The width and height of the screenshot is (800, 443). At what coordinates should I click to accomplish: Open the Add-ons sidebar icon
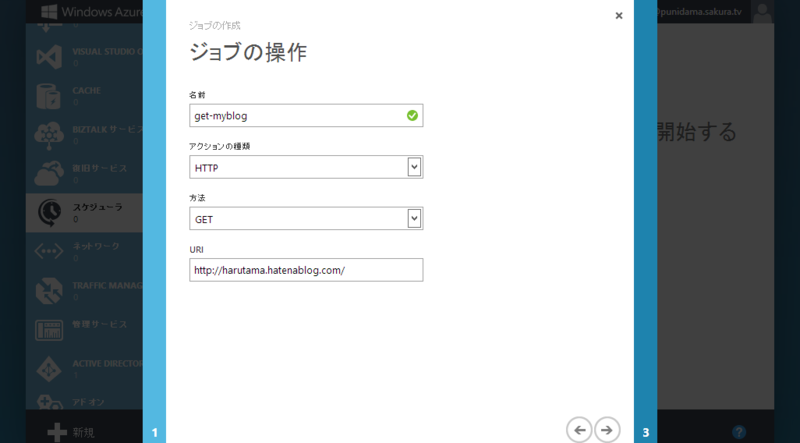tap(49, 402)
